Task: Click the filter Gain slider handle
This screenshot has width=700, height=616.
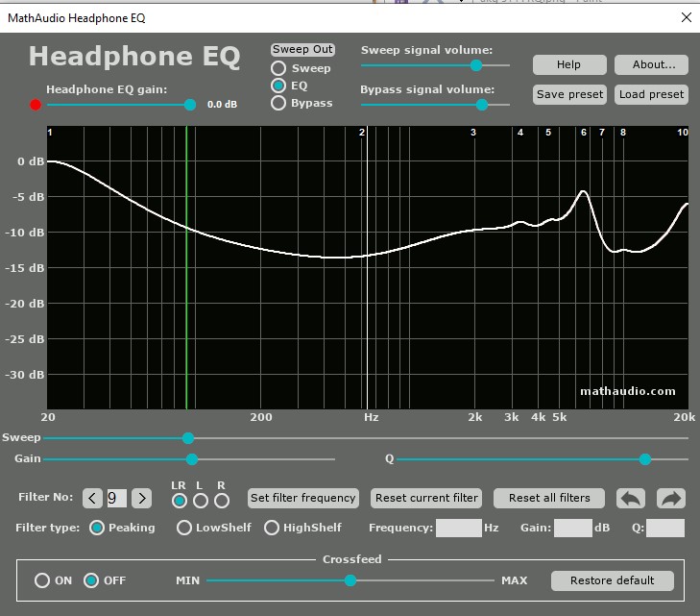Action: (192, 459)
